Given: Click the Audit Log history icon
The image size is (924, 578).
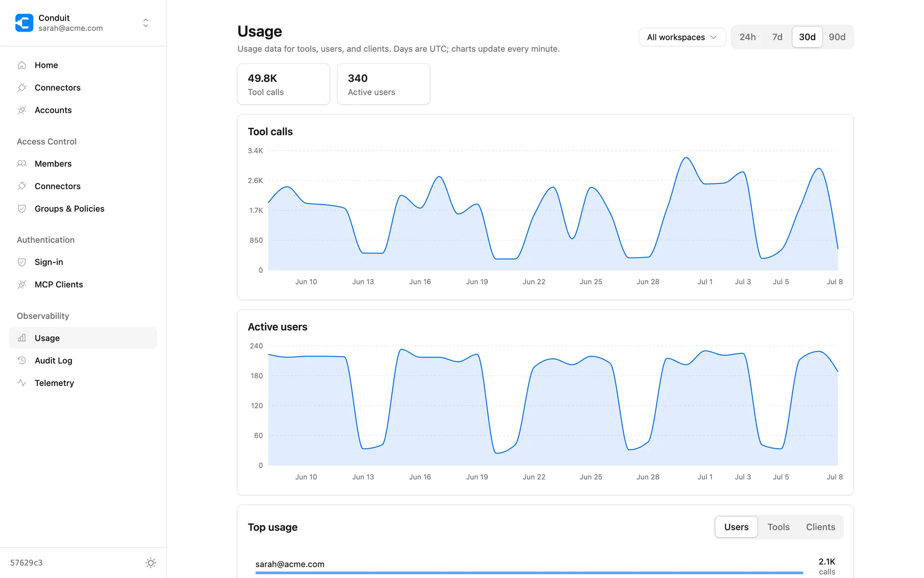Looking at the screenshot, I should point(22,360).
